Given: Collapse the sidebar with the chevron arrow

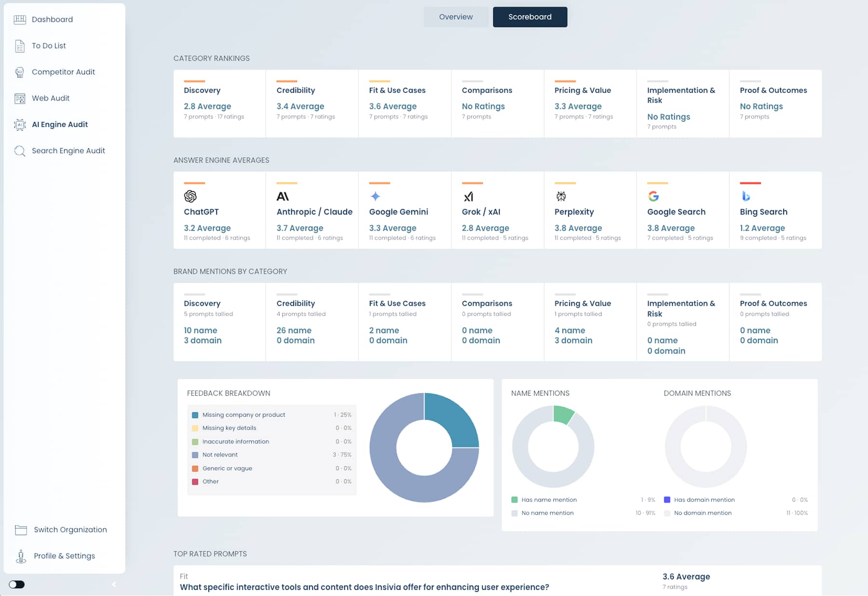Looking at the screenshot, I should tap(114, 584).
